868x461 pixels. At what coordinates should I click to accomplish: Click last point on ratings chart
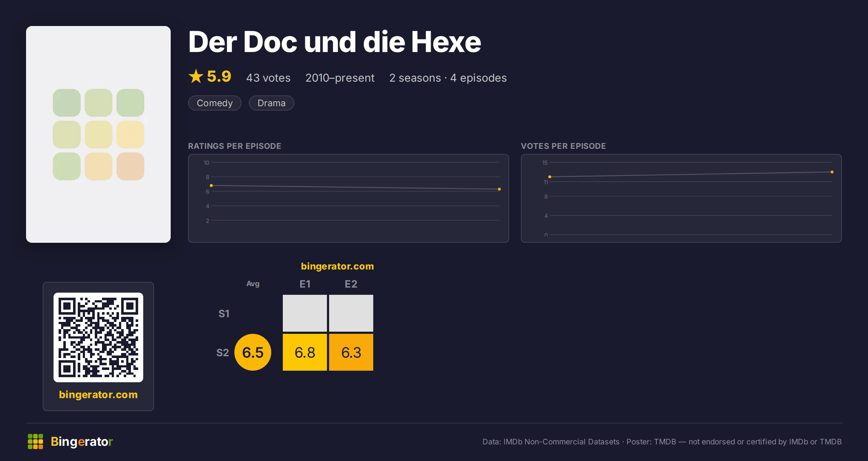pyautogui.click(x=499, y=189)
